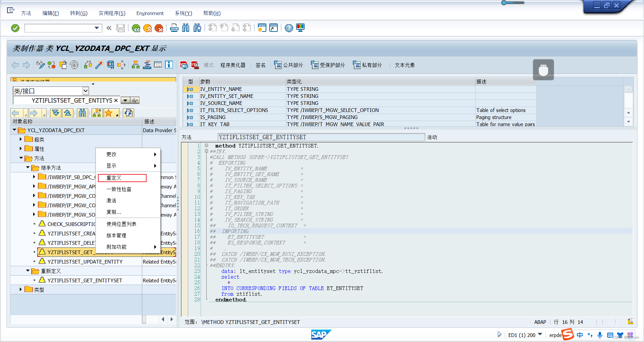
Task: Open the 类/接口 object type dropdown
Action: pos(86,91)
